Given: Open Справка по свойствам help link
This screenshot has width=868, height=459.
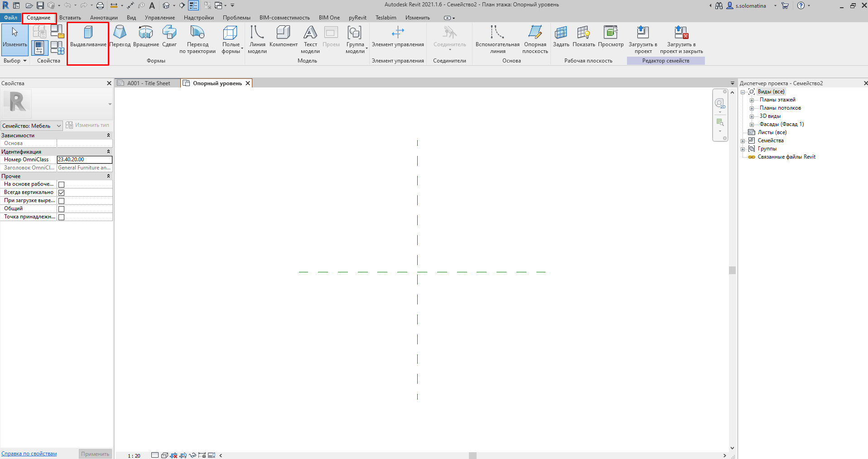Looking at the screenshot, I should [x=29, y=454].
